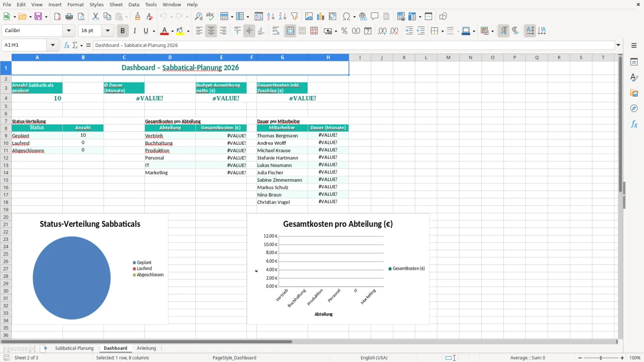Insert Image icon
This screenshot has width=644, height=362.
(x=309, y=17)
